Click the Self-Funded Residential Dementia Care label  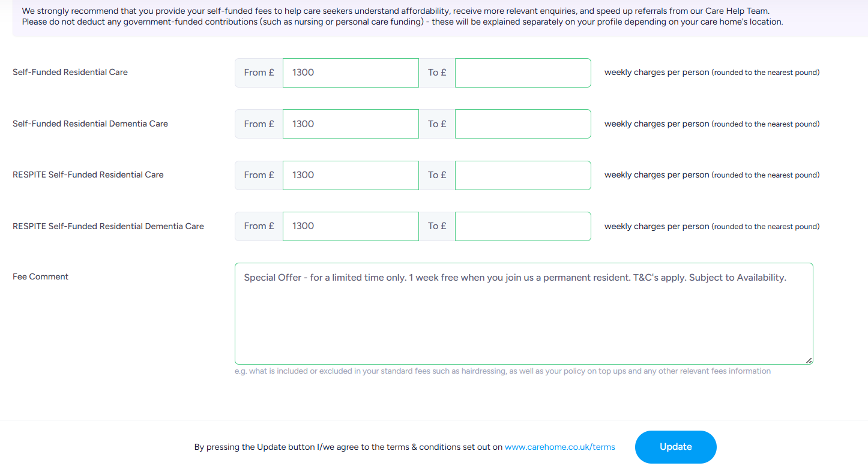click(x=90, y=124)
